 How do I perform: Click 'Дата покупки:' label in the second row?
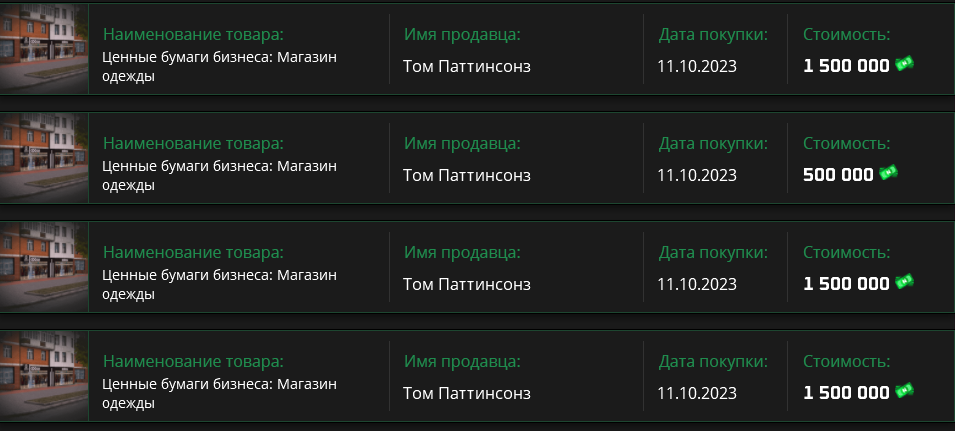pyautogui.click(x=713, y=144)
